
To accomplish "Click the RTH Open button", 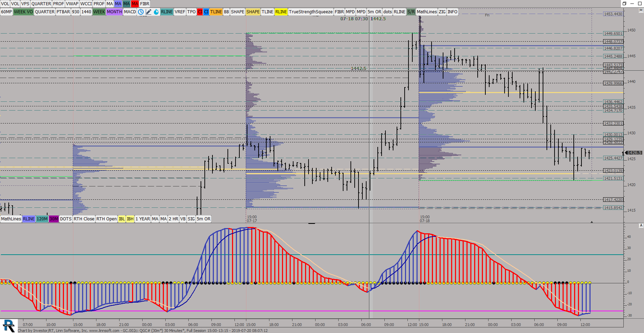I will pyautogui.click(x=107, y=219).
